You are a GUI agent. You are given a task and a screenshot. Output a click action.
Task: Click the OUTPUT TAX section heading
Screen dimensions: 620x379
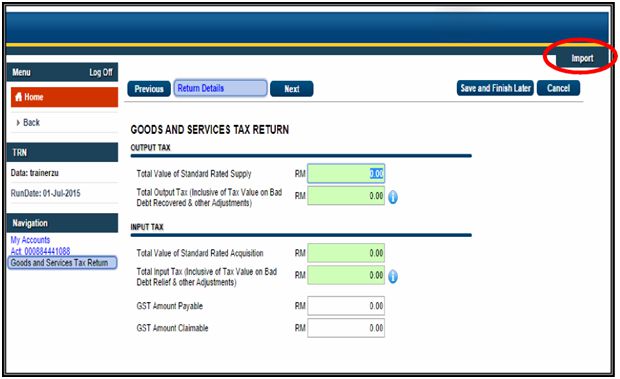(x=150, y=147)
